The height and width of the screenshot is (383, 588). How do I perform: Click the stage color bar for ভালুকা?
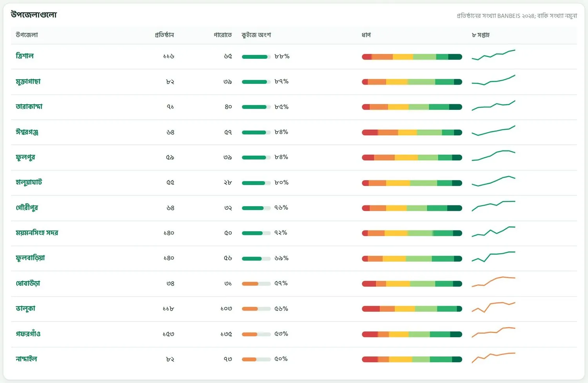pyautogui.click(x=412, y=309)
